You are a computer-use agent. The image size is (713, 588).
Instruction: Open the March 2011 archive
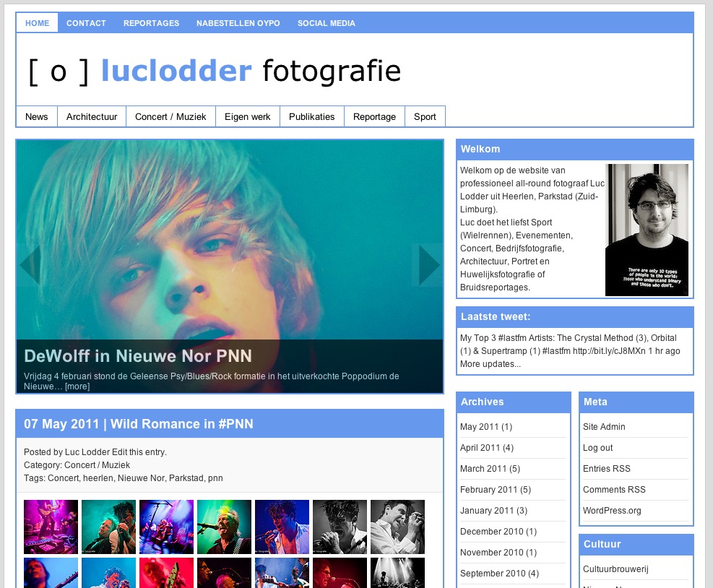[483, 469]
